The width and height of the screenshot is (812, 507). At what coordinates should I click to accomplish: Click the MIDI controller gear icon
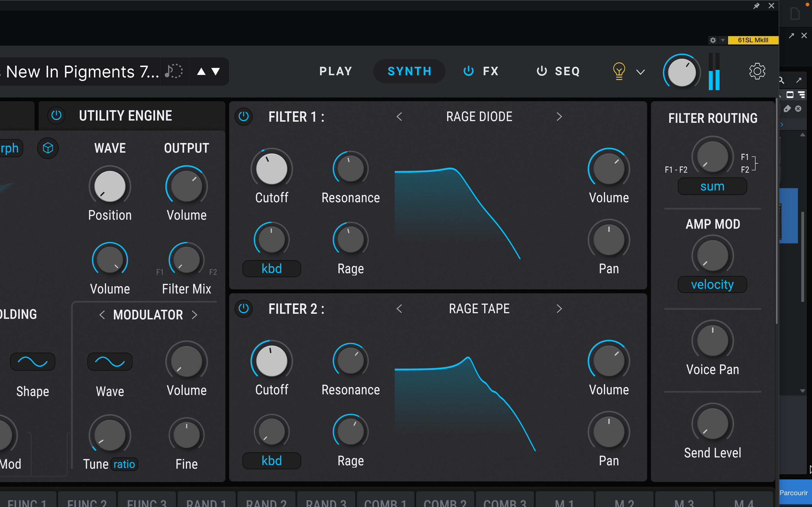click(x=713, y=40)
